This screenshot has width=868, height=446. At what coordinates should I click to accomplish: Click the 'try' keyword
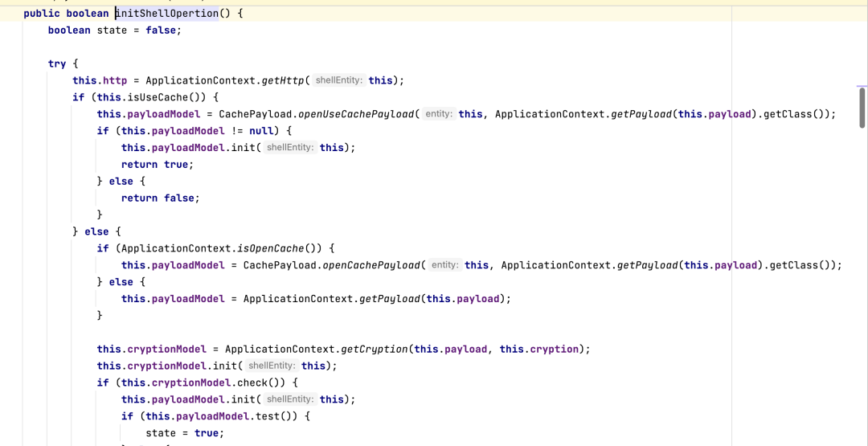click(x=57, y=63)
